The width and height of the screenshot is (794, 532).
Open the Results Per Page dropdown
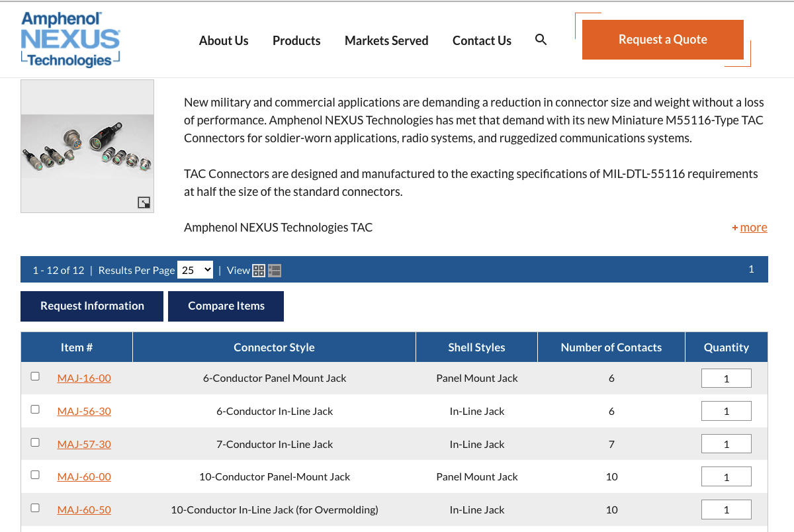click(195, 270)
